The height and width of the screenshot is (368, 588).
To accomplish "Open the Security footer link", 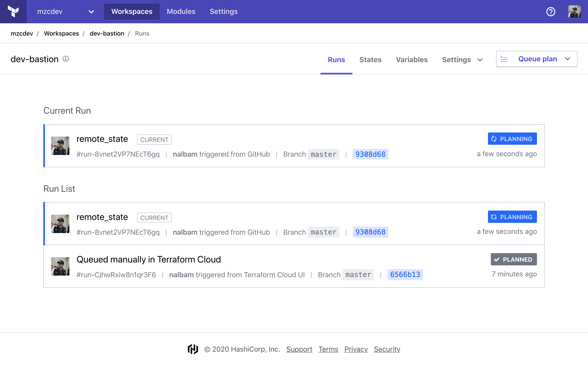I will click(387, 349).
